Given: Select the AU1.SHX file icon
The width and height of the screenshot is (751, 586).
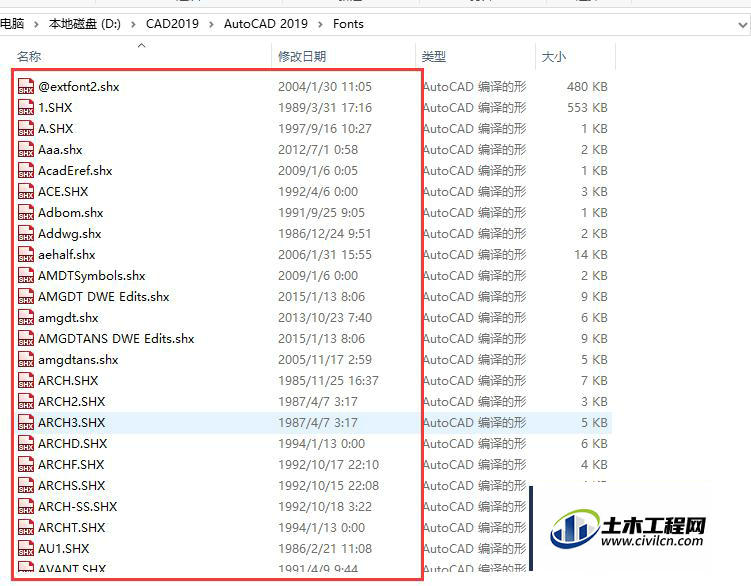Looking at the screenshot, I should click(x=26, y=549).
